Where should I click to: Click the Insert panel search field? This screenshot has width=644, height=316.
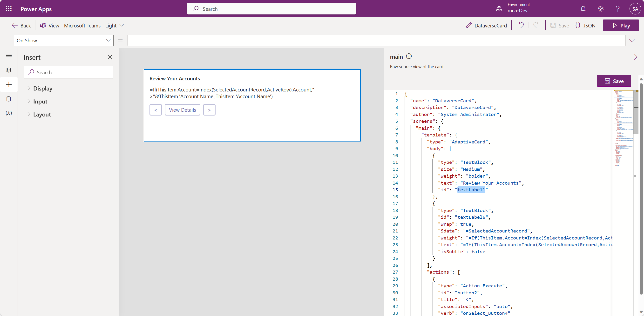click(x=68, y=72)
